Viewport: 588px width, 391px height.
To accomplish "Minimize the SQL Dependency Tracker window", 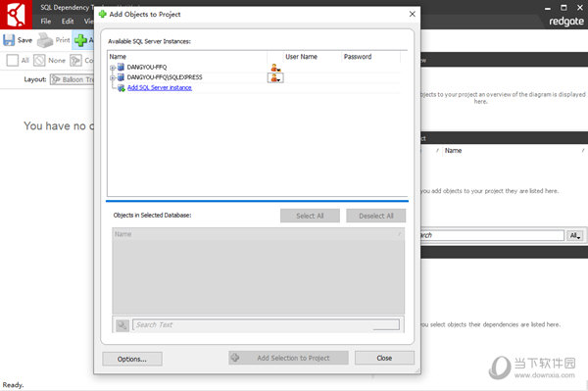I will pos(548,8).
